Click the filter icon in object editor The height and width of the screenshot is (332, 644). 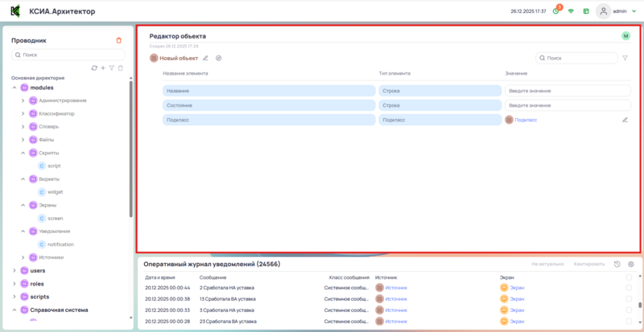coord(625,58)
